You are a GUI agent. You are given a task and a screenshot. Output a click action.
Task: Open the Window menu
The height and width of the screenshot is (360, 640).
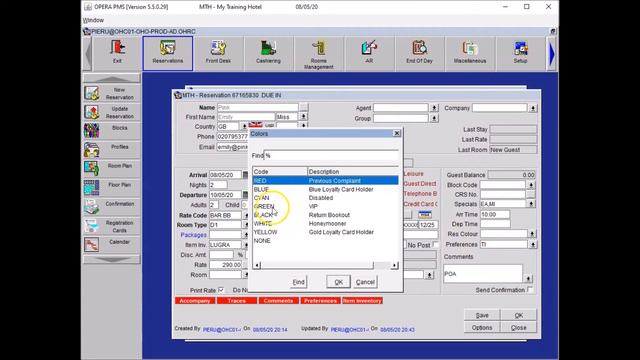(93, 20)
